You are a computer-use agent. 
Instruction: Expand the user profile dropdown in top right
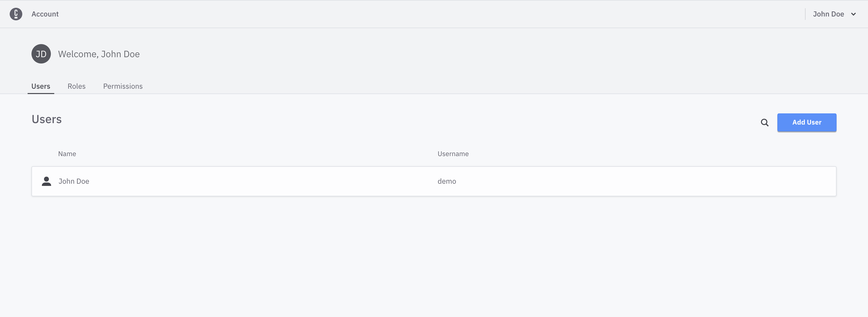pyautogui.click(x=835, y=14)
